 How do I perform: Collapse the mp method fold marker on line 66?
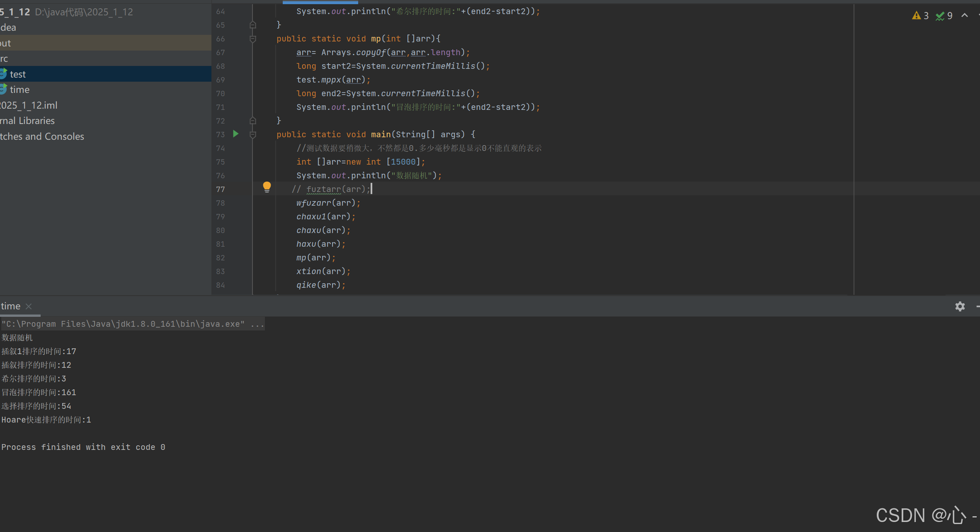pos(253,39)
